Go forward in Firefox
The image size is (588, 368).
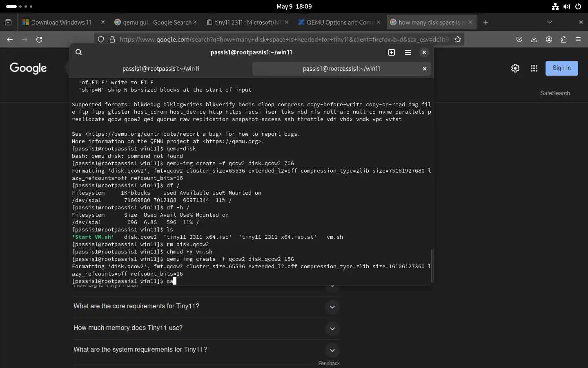click(24, 39)
